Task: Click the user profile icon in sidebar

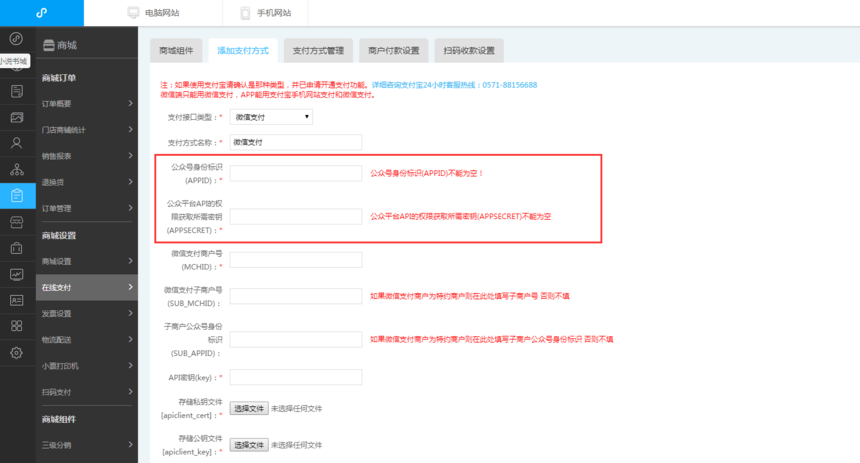Action: point(16,143)
